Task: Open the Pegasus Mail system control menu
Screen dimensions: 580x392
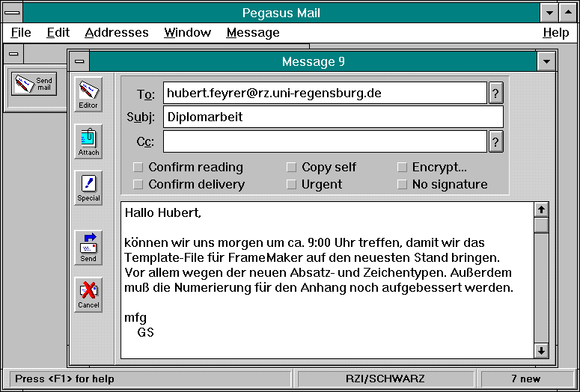Action: pyautogui.click(x=13, y=13)
